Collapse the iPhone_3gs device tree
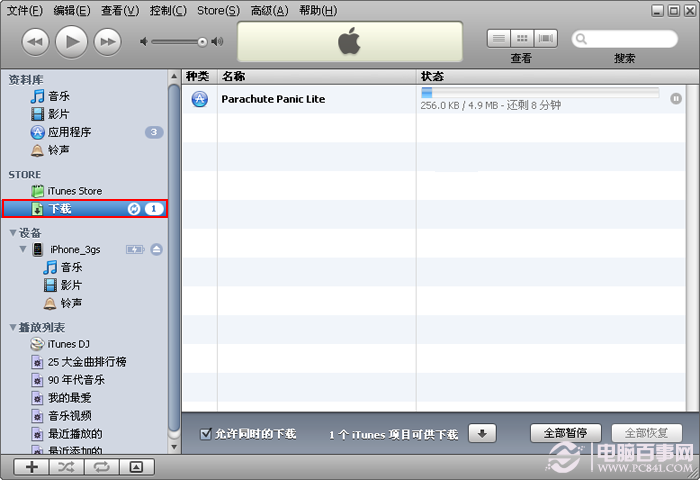The image size is (700, 480). coord(23,249)
